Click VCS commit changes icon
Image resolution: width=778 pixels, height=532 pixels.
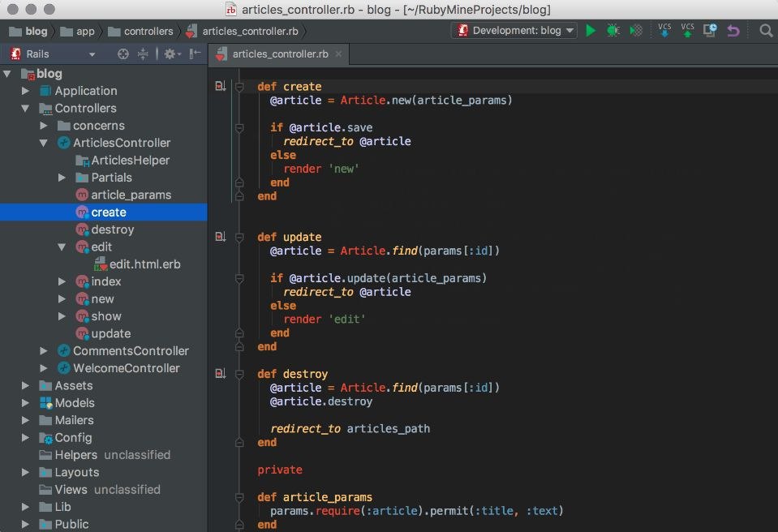click(687, 30)
